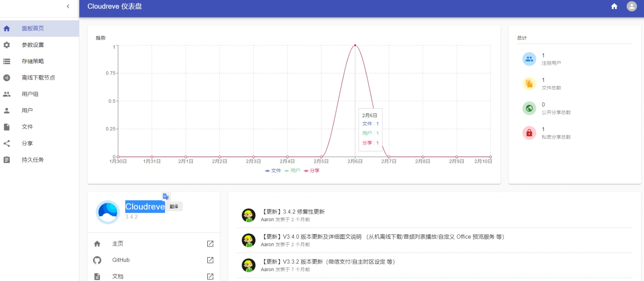The height and width of the screenshot is (281, 644).
Task: Select 存储策略 in the sidebar
Action: [33, 61]
